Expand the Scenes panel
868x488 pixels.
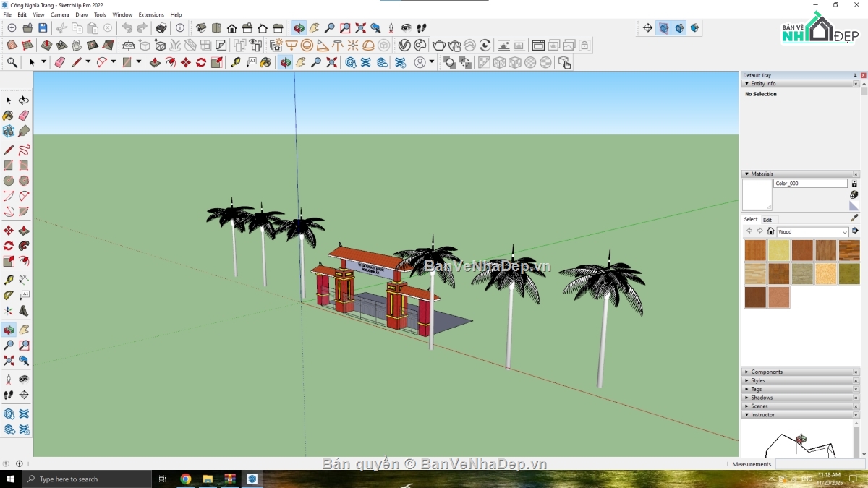(746, 407)
